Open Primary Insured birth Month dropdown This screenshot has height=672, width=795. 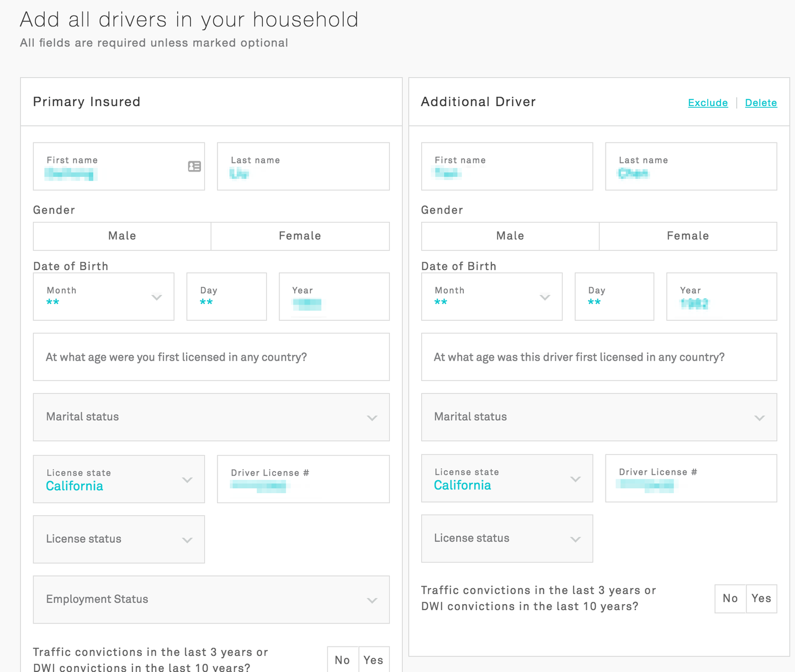[104, 297]
